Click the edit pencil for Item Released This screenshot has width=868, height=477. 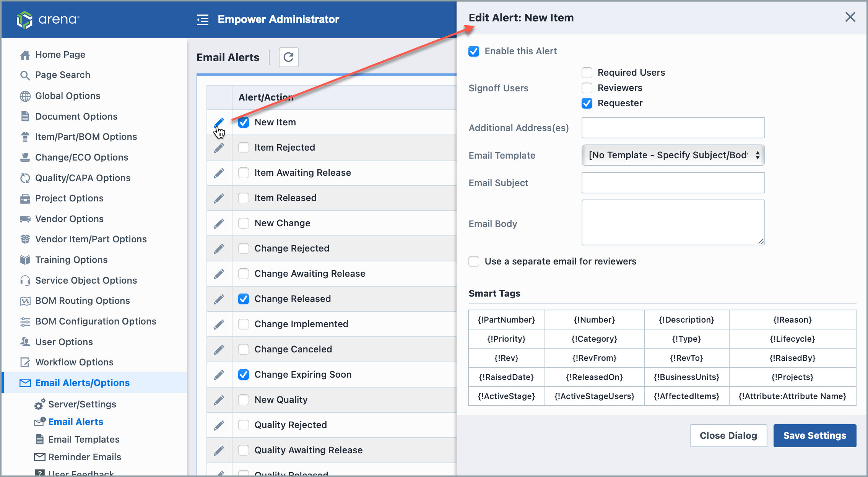pyautogui.click(x=219, y=198)
